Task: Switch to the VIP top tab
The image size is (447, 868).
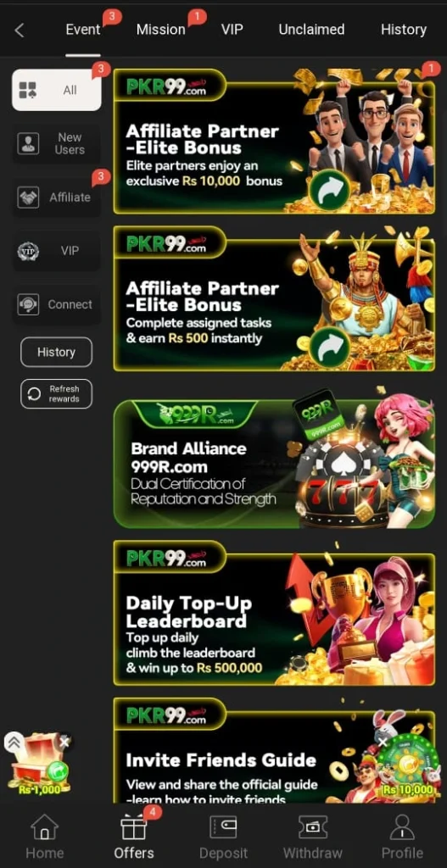Action: (232, 30)
